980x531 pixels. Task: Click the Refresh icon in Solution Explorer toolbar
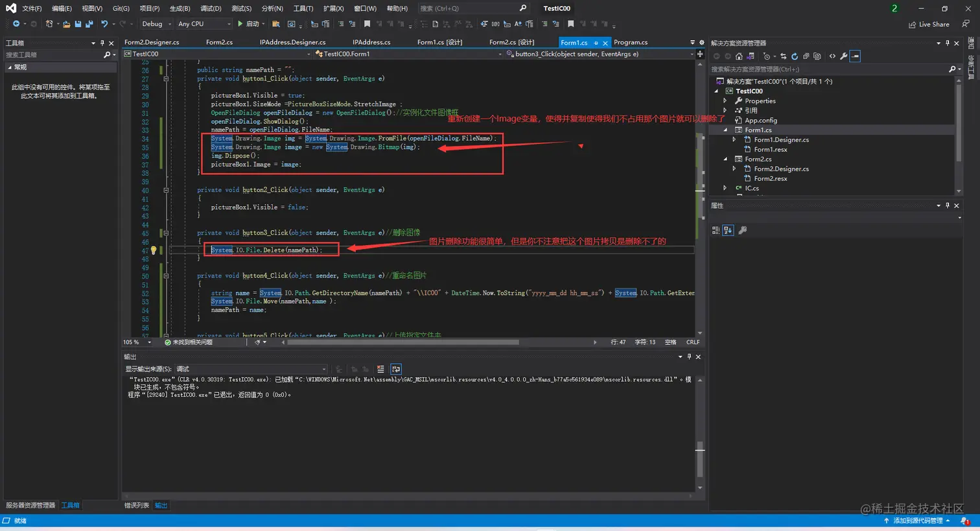click(795, 56)
